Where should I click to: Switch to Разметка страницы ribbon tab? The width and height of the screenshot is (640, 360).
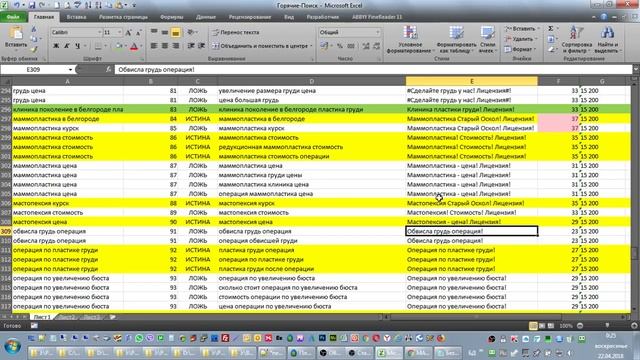pyautogui.click(x=123, y=17)
